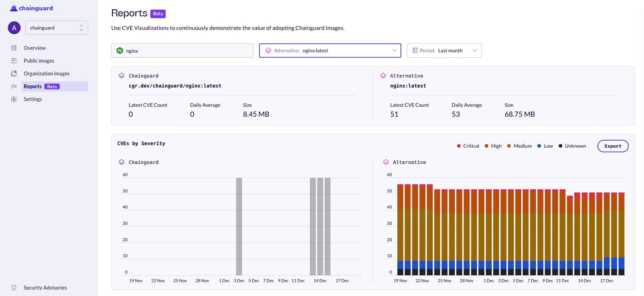Open Settings from the sidebar
The height and width of the screenshot is (296, 644).
pyautogui.click(x=33, y=99)
